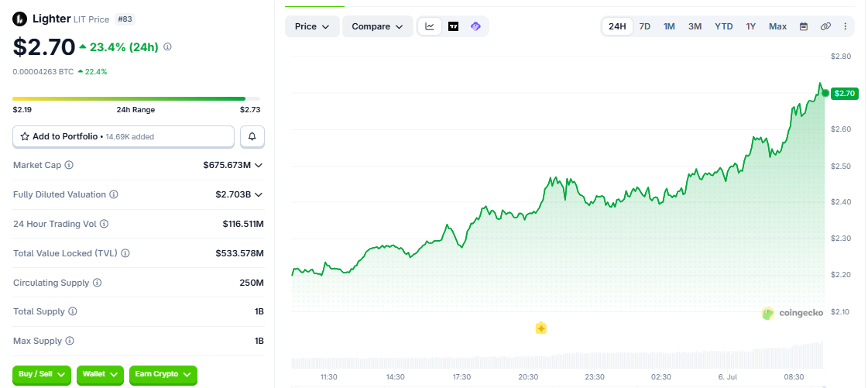Expand the Market Cap value chevron
Image resolution: width=868 pixels, height=388 pixels.
coord(259,165)
